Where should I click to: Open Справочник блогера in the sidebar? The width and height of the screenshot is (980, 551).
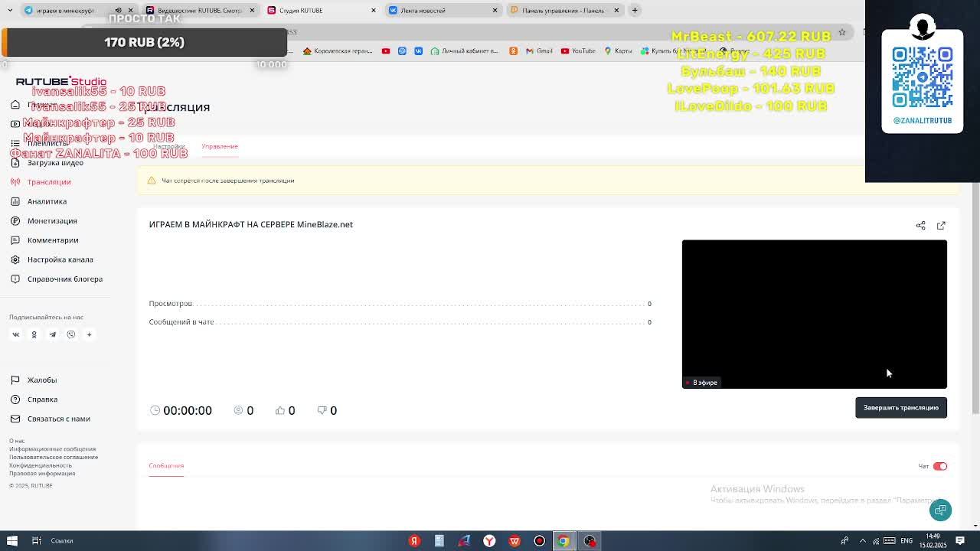[x=65, y=279]
